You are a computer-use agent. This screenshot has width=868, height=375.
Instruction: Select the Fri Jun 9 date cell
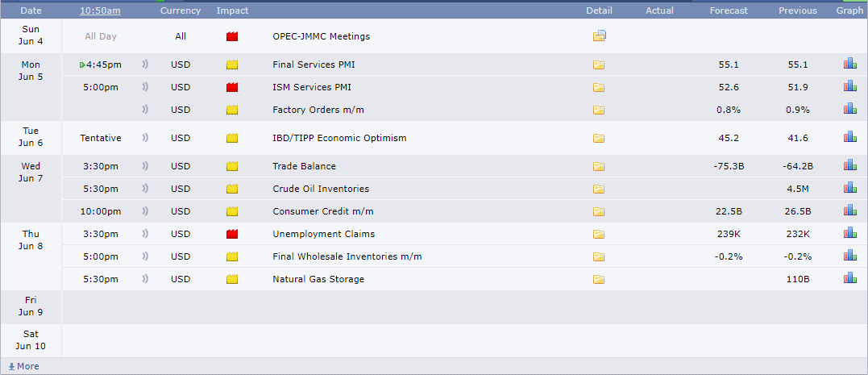31,306
